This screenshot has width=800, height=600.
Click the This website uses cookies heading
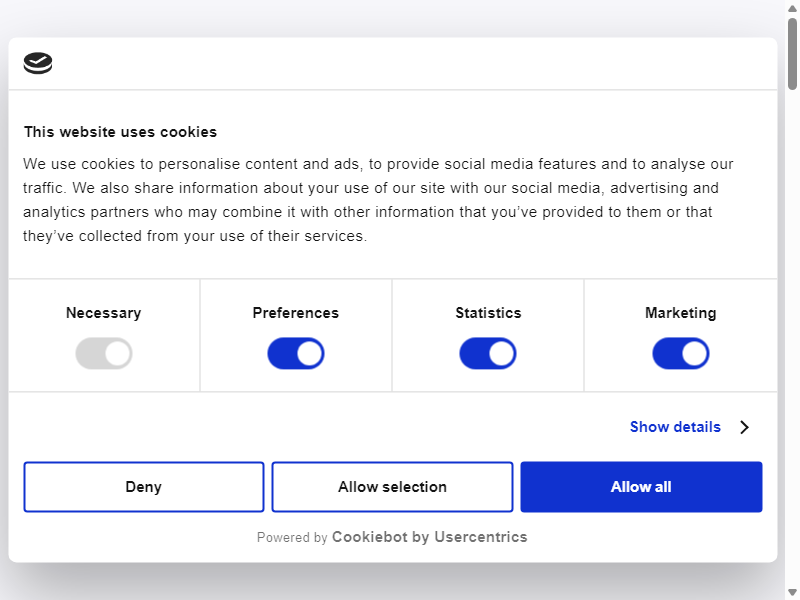coord(120,132)
